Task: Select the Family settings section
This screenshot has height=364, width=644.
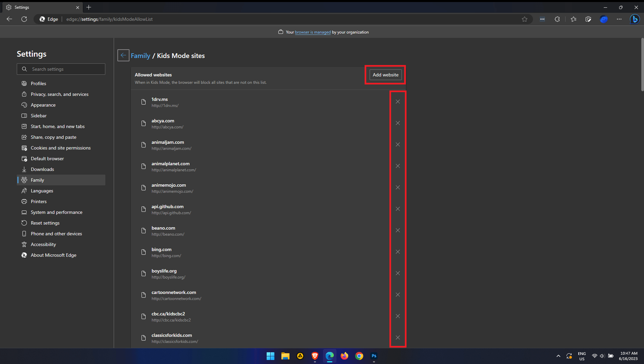Action: [61, 180]
